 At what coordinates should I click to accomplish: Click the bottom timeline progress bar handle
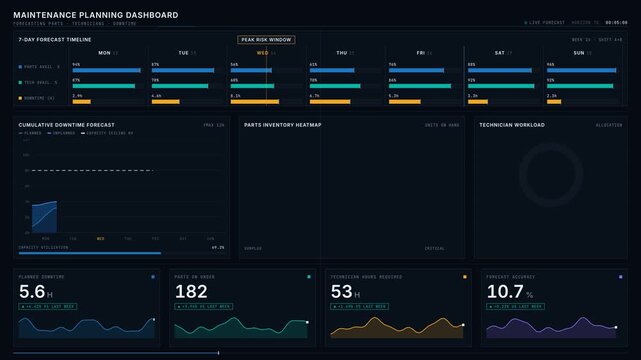(x=219, y=353)
